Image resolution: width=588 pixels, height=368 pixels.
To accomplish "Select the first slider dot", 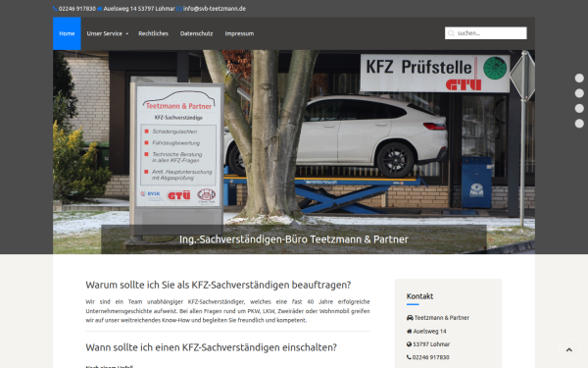I will click(579, 79).
